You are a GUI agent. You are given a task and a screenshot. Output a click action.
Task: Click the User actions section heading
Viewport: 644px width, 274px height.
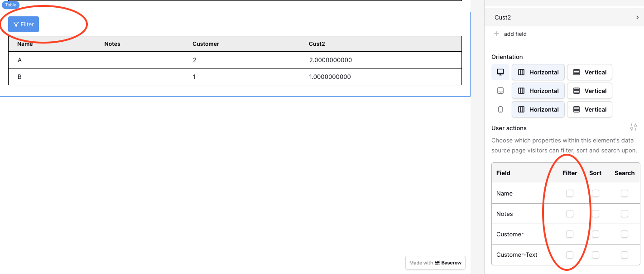509,128
